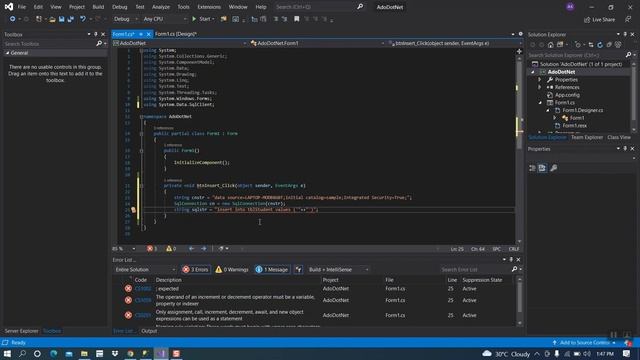The image size is (640, 360).
Task: Open Microsoft Edge from the taskbar
Action: click(x=53, y=353)
